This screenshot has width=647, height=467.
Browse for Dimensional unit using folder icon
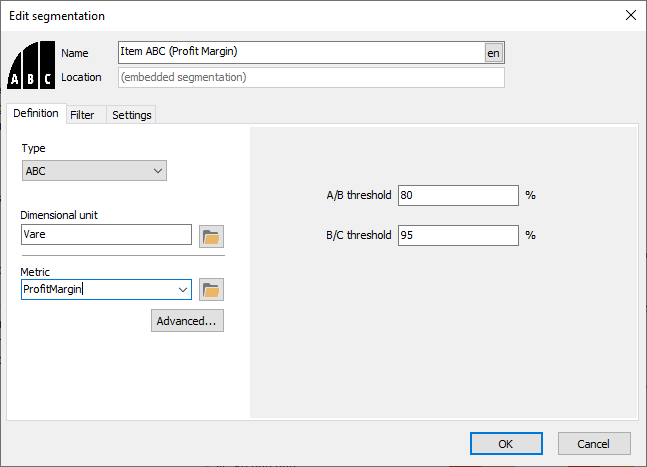coord(211,236)
